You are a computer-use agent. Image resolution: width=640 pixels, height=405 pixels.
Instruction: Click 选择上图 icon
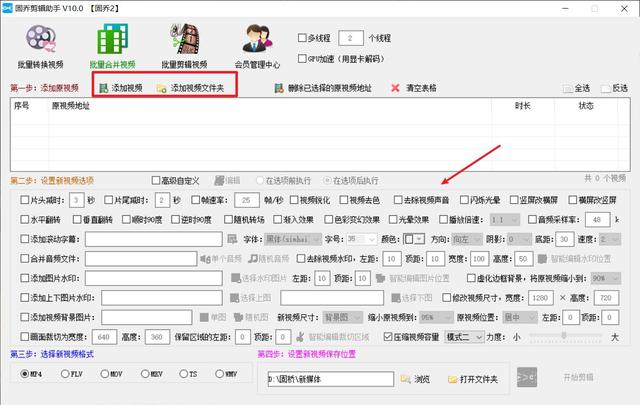(234, 298)
